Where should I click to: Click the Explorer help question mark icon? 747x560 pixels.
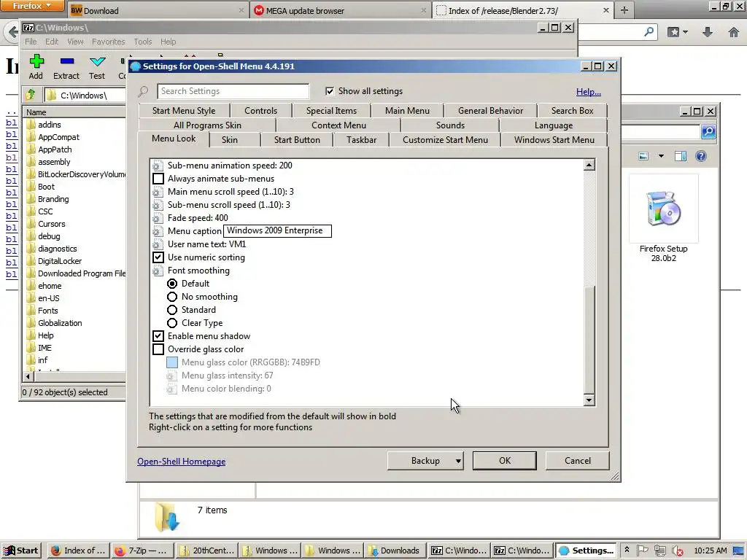[701, 156]
